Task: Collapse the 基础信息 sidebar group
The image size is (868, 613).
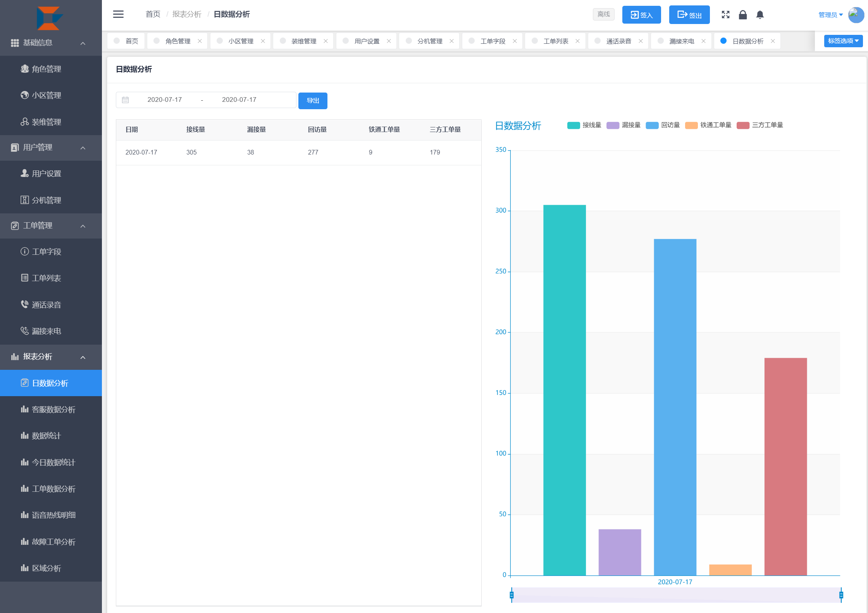Action: point(50,43)
